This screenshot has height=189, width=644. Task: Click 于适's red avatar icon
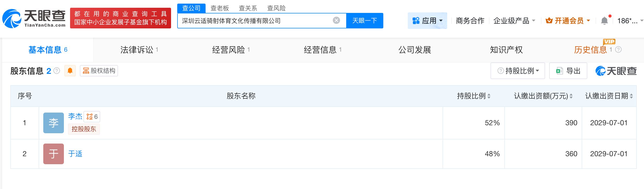(x=53, y=154)
